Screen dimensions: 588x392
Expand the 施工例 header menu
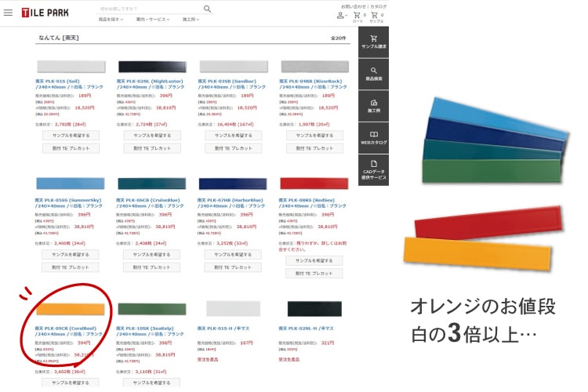191,20
